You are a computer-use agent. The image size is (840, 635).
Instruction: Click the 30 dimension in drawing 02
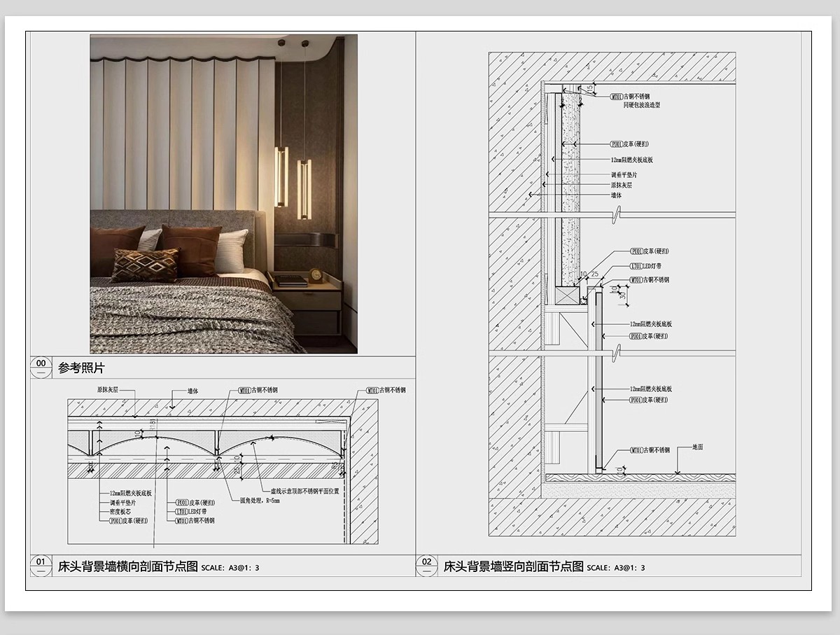(622, 297)
